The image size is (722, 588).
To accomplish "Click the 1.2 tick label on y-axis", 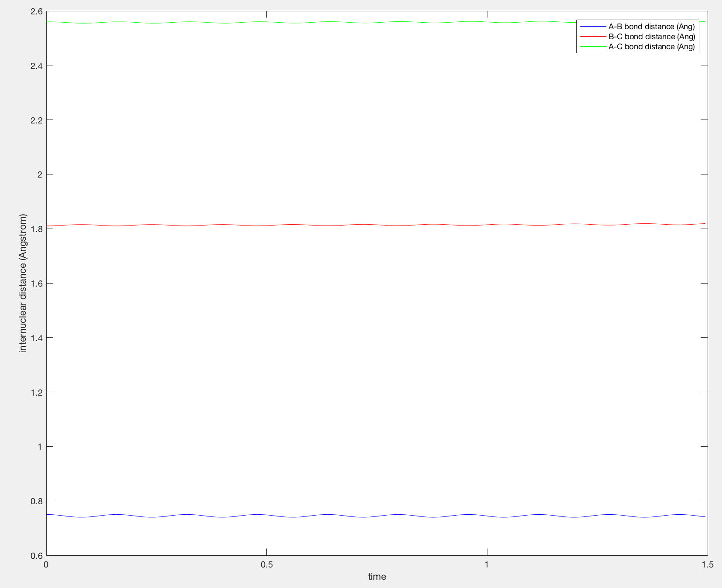I will point(36,392).
